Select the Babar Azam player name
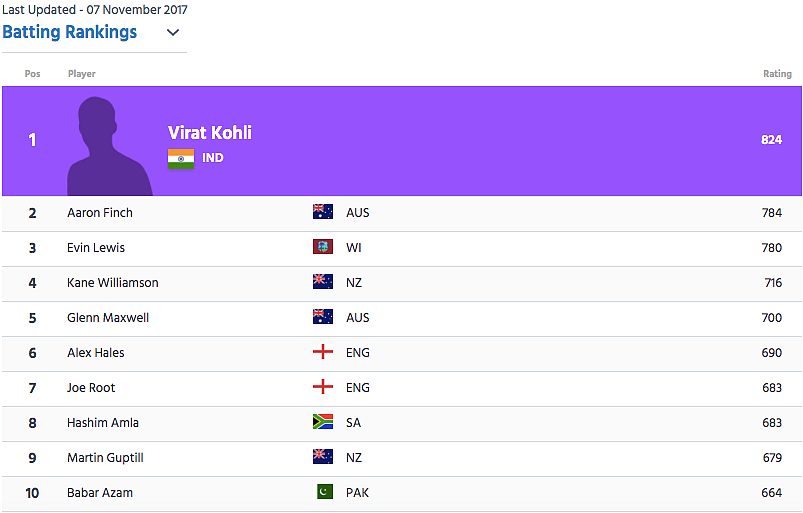803x513 pixels. (x=100, y=493)
